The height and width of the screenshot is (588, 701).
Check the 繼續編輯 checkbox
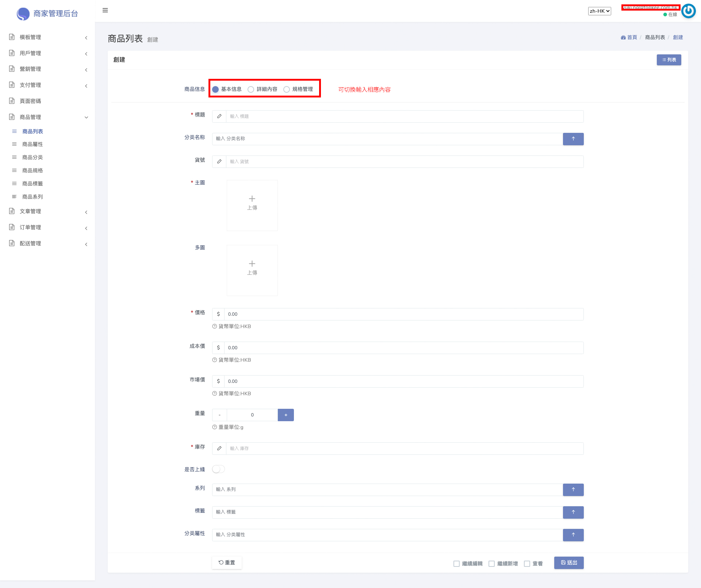456,564
